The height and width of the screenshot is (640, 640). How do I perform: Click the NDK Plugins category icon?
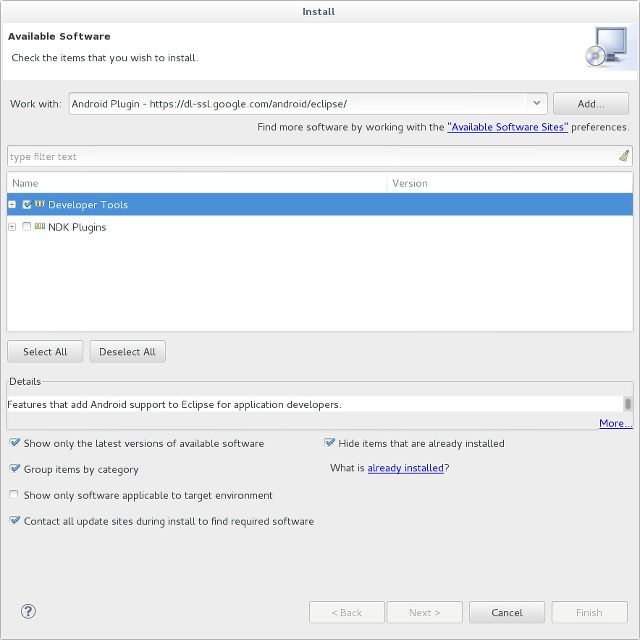click(x=40, y=226)
